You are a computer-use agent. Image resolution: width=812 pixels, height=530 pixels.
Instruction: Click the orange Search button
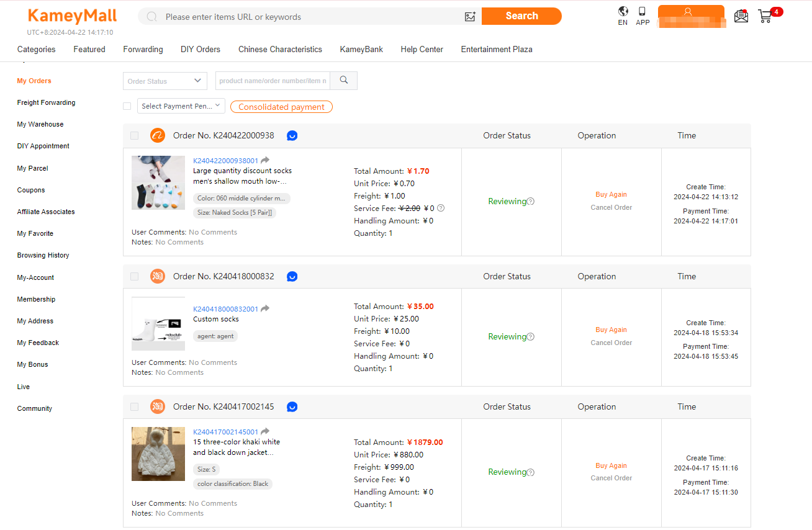coord(521,16)
